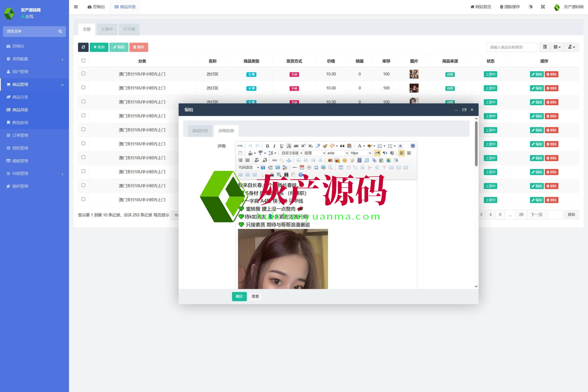Click the product name search input field

click(x=511, y=47)
